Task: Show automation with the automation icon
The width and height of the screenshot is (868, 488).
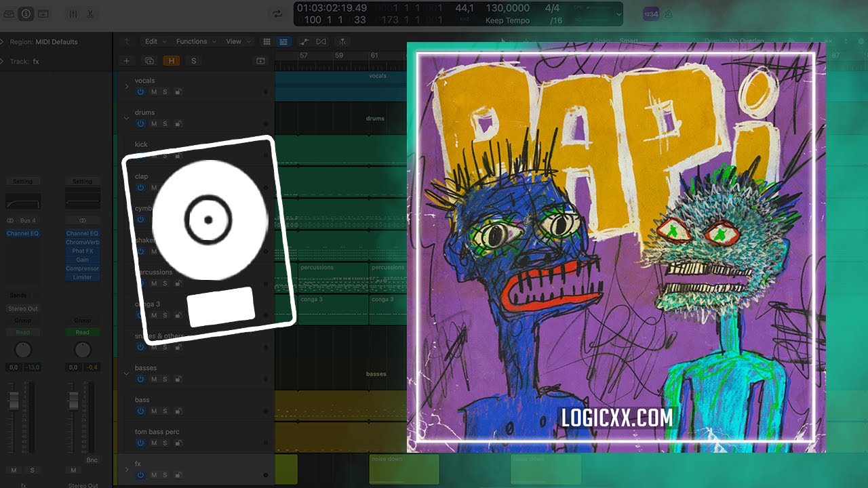Action: (305, 41)
